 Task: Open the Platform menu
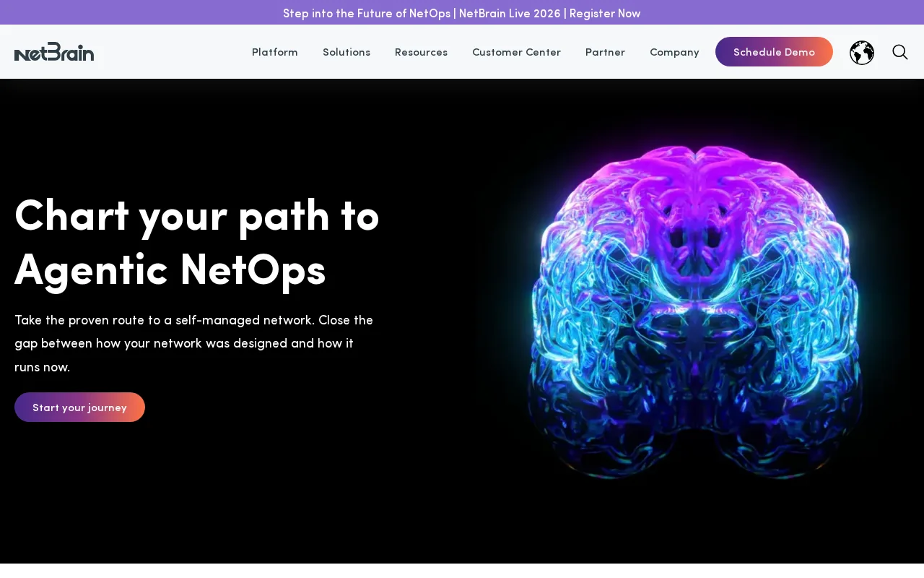(x=275, y=52)
